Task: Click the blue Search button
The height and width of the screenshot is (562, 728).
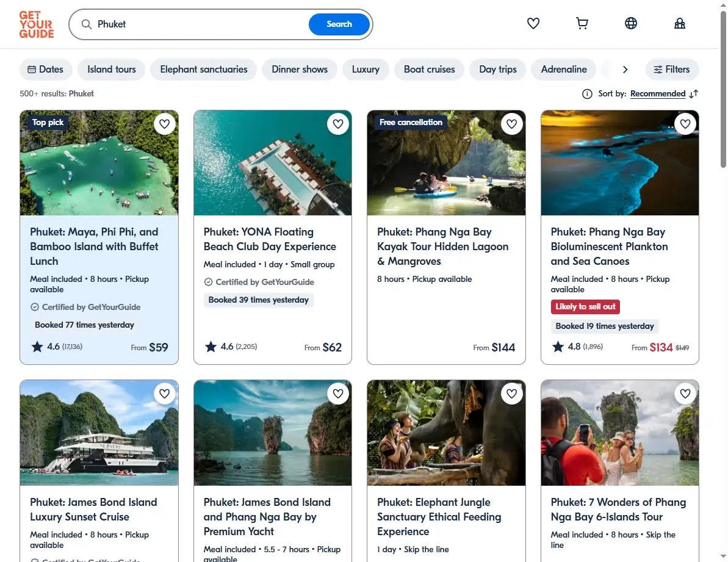Action: pos(339,24)
